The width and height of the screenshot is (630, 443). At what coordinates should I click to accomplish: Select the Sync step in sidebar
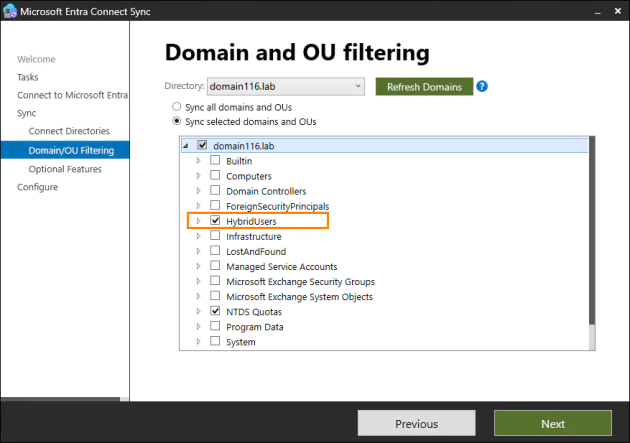click(x=27, y=113)
